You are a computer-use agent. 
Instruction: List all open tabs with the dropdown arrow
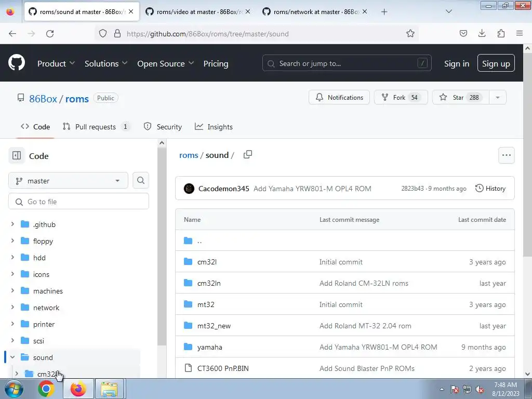pos(448,11)
